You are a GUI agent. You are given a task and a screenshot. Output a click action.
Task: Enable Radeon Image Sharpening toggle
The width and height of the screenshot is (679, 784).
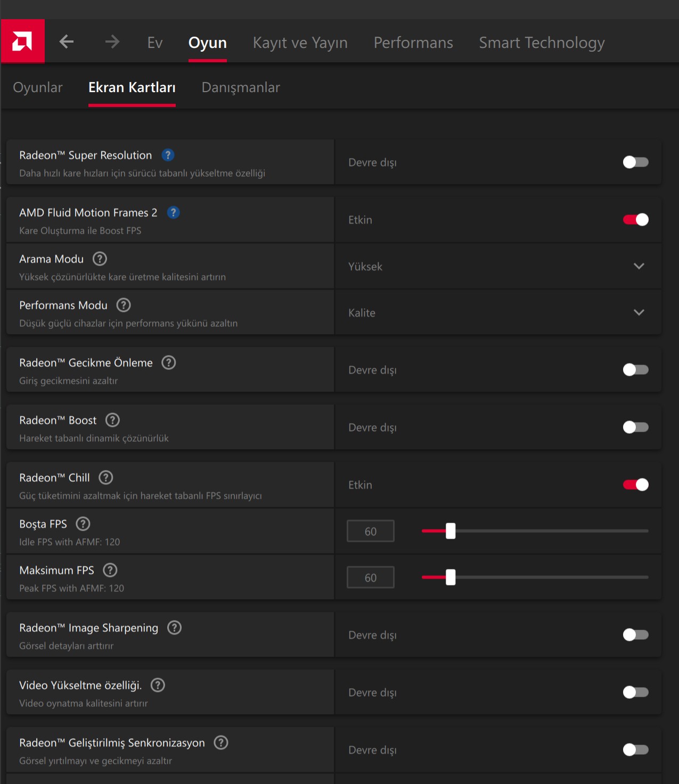(x=635, y=634)
